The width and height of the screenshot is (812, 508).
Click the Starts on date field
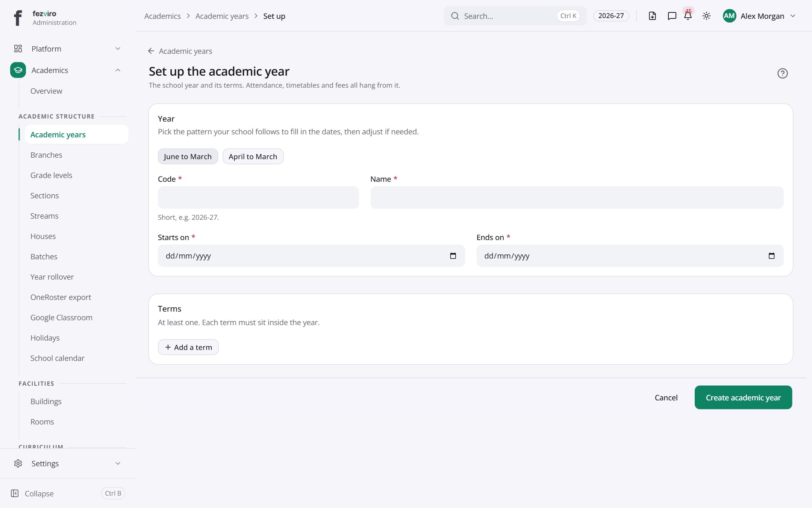click(311, 256)
